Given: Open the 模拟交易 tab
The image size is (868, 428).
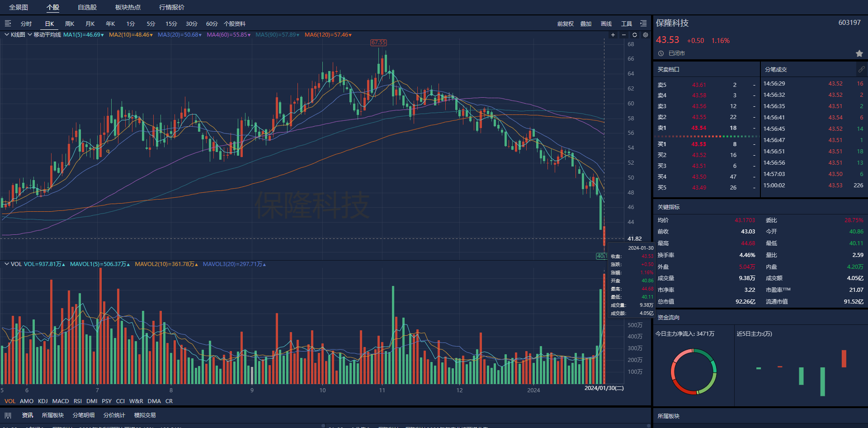Looking at the screenshot, I should click(145, 415).
